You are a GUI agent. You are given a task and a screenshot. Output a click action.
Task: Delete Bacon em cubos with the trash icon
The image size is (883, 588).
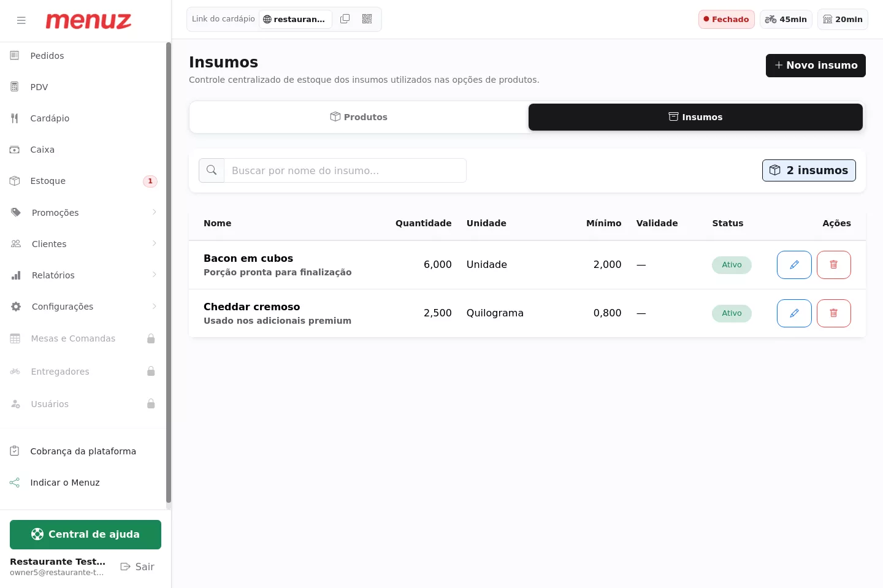point(834,265)
